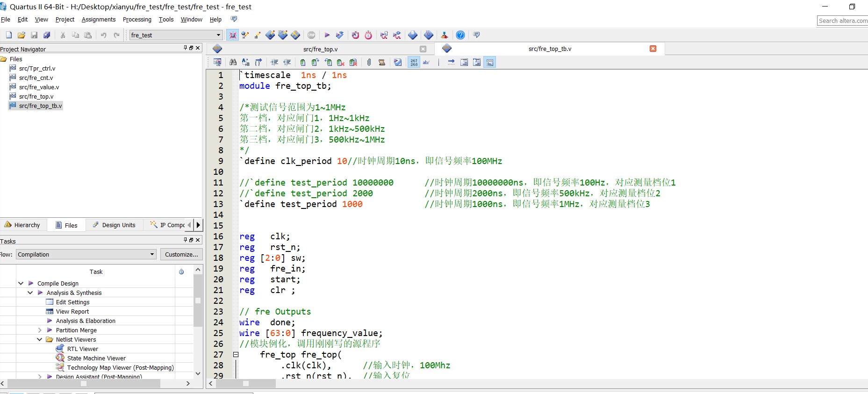Pin the Project Navigator panel
This screenshot has height=394, width=868.
pyautogui.click(x=185, y=48)
